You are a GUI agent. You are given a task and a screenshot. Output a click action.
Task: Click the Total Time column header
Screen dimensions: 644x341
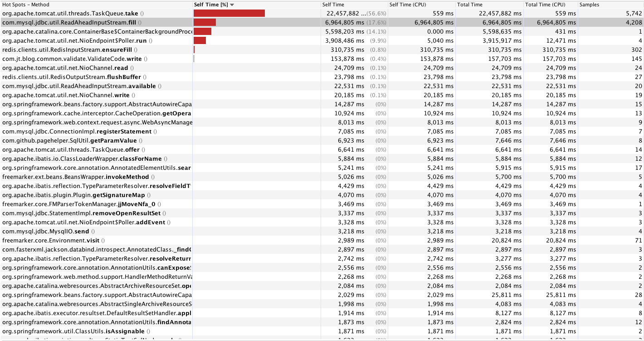(490, 5)
